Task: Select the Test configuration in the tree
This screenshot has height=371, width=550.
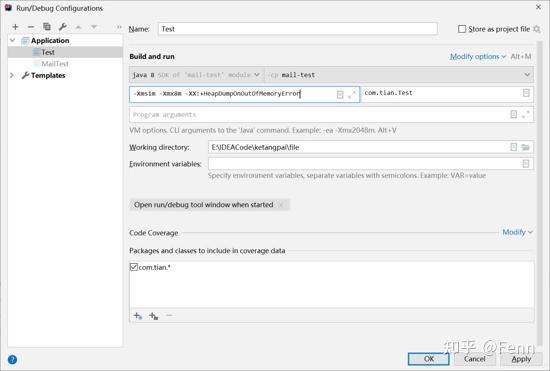Action: [x=48, y=52]
